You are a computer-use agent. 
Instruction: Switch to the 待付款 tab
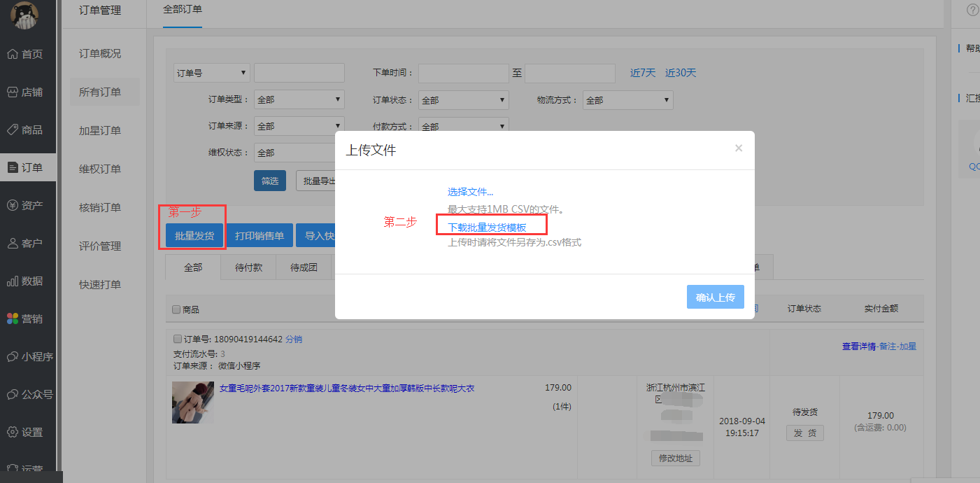(248, 267)
